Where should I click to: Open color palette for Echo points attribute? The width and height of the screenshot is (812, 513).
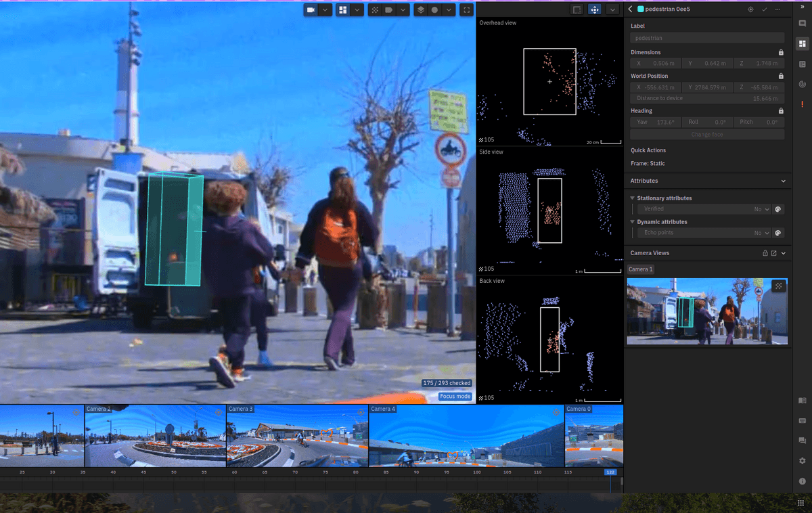(778, 233)
